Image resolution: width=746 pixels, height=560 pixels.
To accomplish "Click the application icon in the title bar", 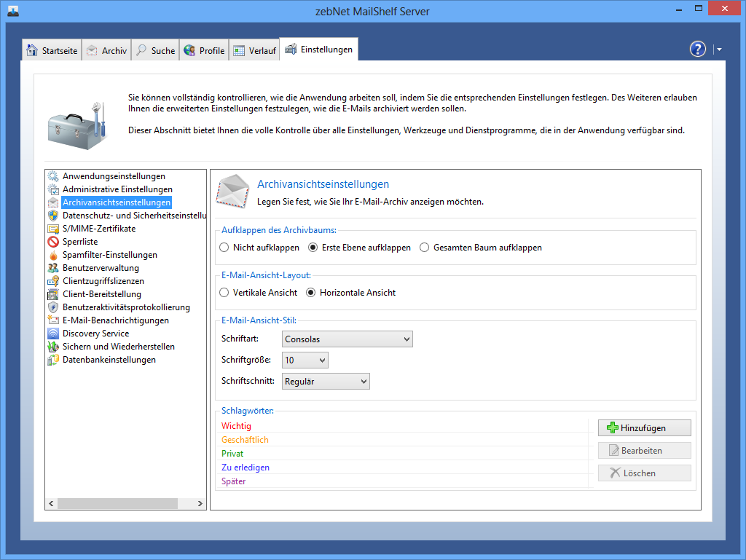I will click(x=13, y=11).
